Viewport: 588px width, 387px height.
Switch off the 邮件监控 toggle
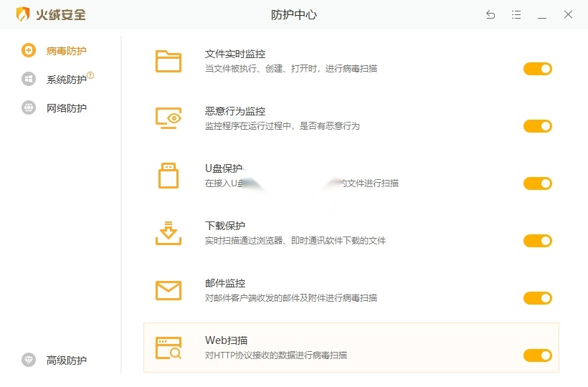537,298
